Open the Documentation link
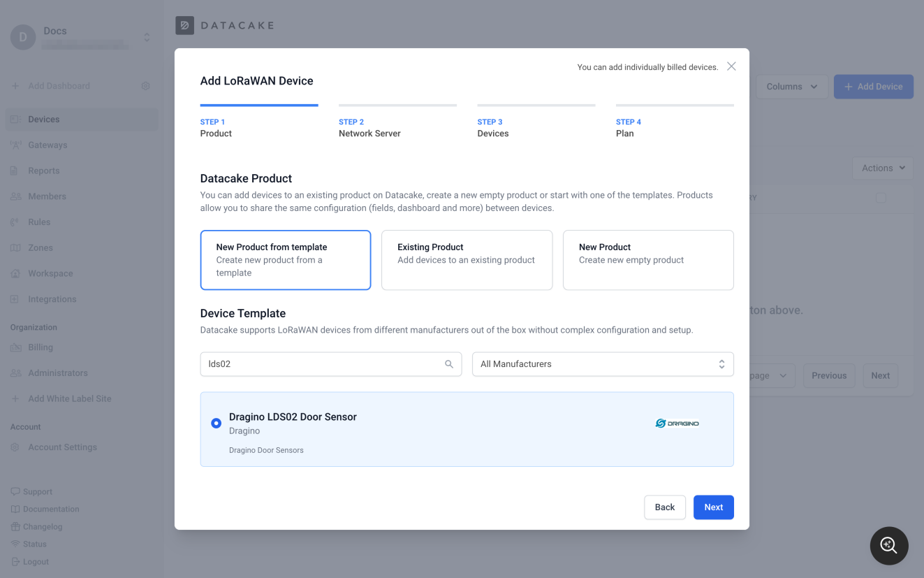Image resolution: width=924 pixels, height=578 pixels. coord(51,509)
